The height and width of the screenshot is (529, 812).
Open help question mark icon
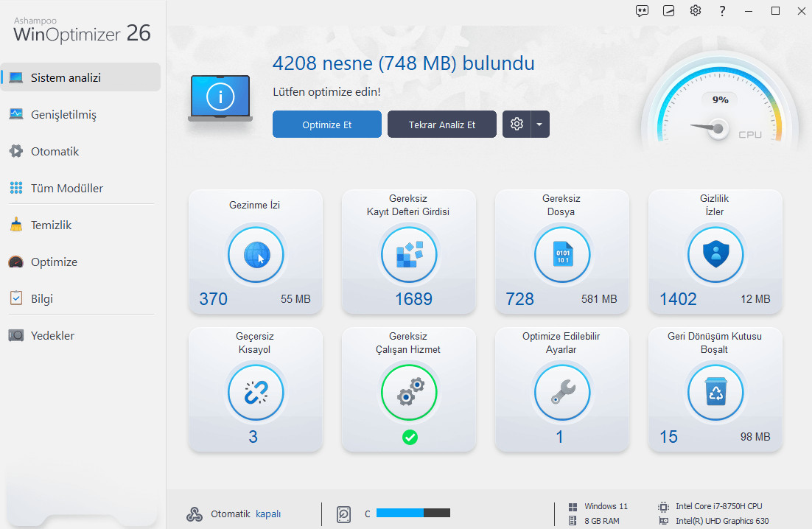722,11
